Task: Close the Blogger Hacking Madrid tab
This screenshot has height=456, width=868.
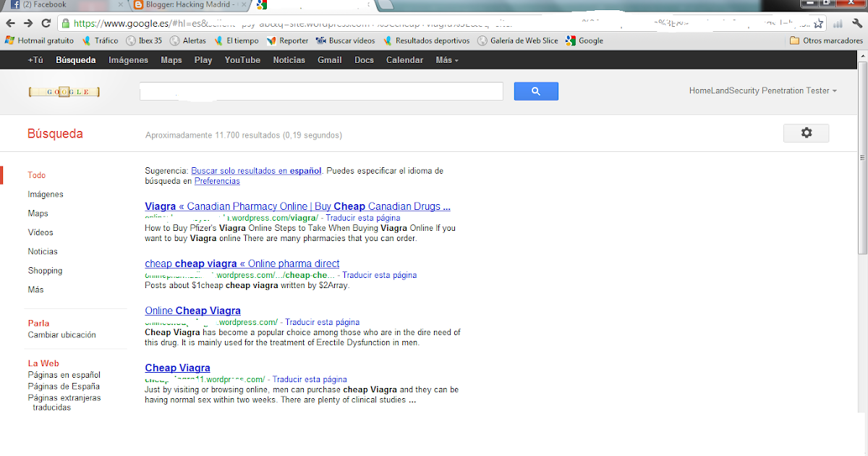Action: point(245,5)
